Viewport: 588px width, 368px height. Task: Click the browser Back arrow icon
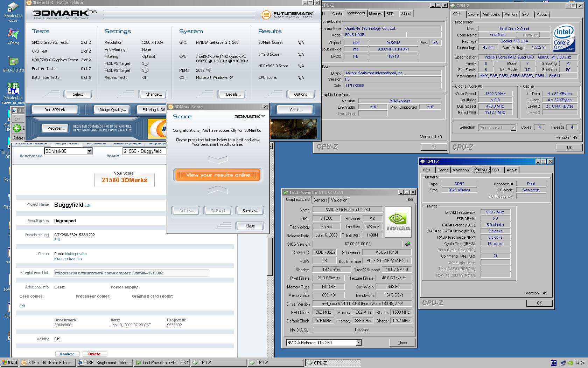coord(17,128)
